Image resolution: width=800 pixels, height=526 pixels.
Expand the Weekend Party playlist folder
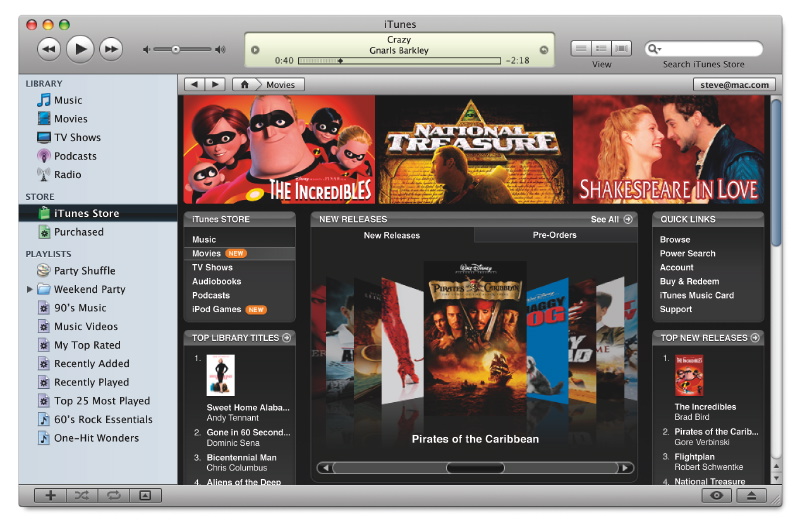click(29, 289)
